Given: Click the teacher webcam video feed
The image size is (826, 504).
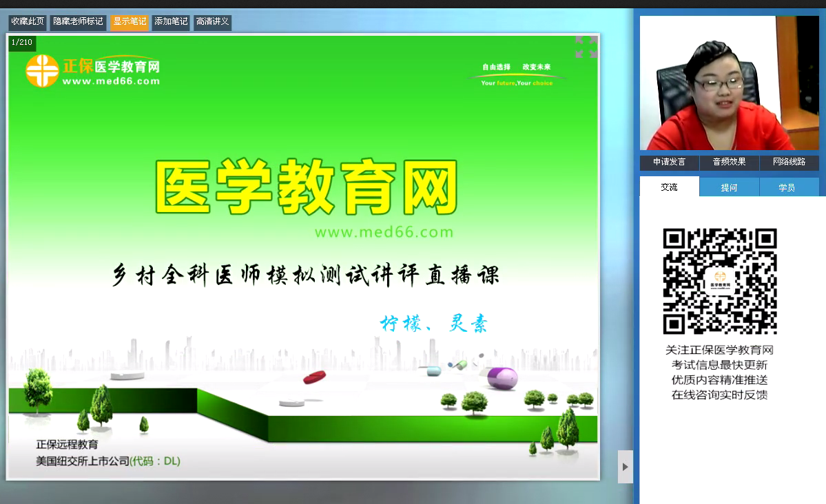Looking at the screenshot, I should 729,83.
